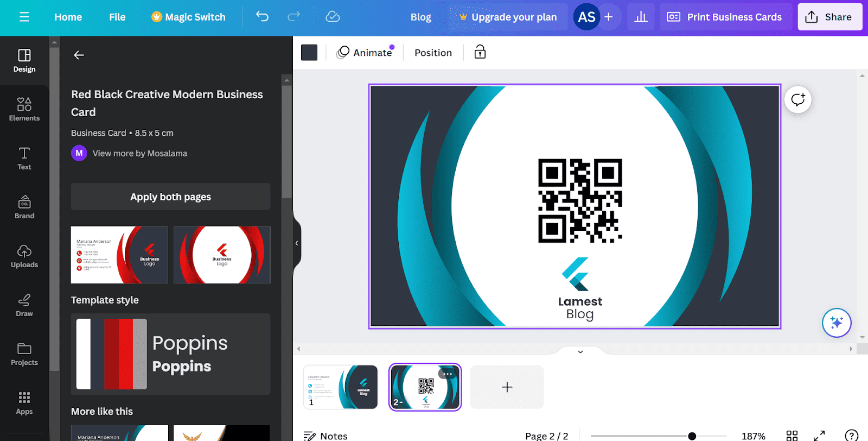Open the AS account avatar

pos(586,17)
